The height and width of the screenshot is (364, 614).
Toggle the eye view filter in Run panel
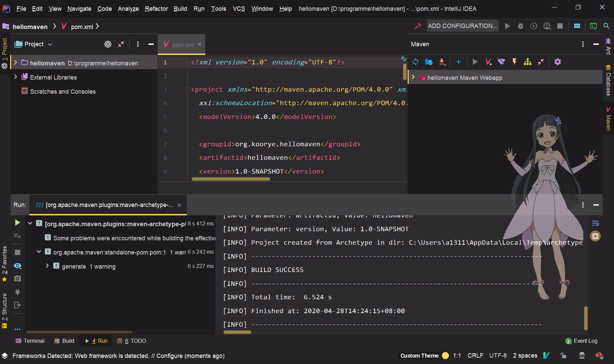(x=18, y=266)
